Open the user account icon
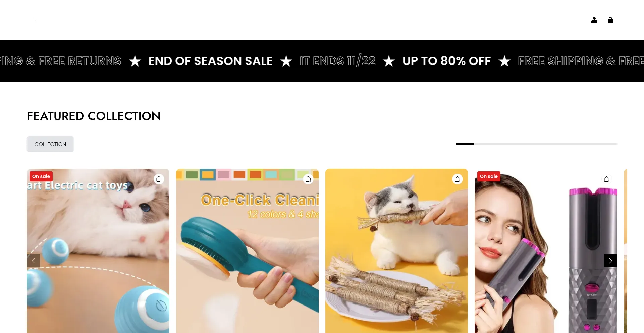This screenshot has height=333, width=644. tap(594, 20)
